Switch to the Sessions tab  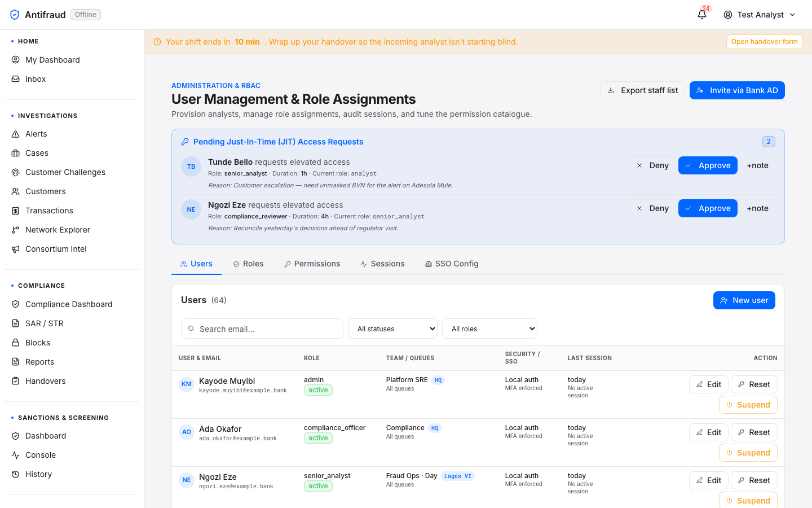pyautogui.click(x=383, y=264)
